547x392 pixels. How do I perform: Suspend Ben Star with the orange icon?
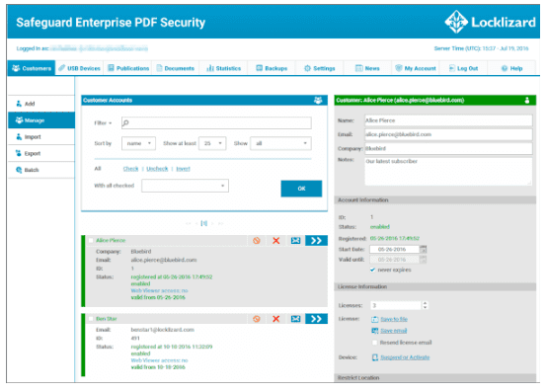[x=257, y=318]
